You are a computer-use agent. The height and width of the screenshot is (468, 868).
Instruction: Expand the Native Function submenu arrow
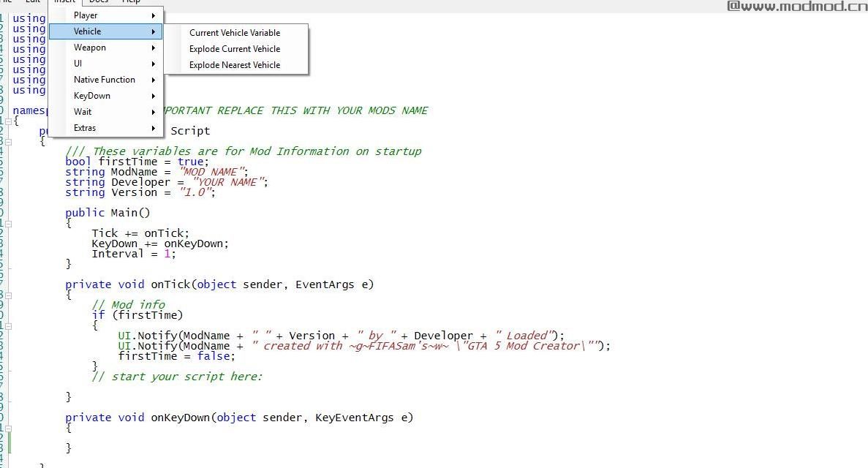(154, 80)
